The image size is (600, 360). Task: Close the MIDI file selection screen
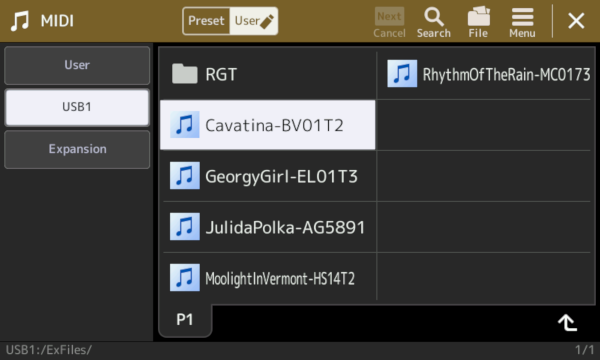[576, 21]
